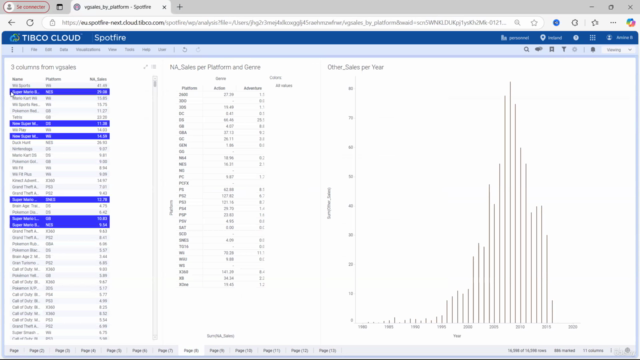Open the Viewing mode dropdown
The height and width of the screenshot is (360, 640).
pos(619,50)
